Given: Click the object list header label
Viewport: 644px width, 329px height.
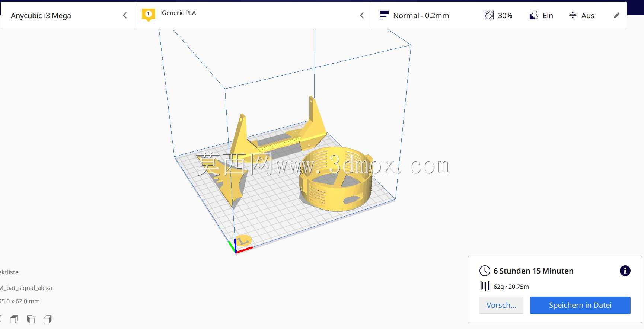Looking at the screenshot, I should 9,272.
